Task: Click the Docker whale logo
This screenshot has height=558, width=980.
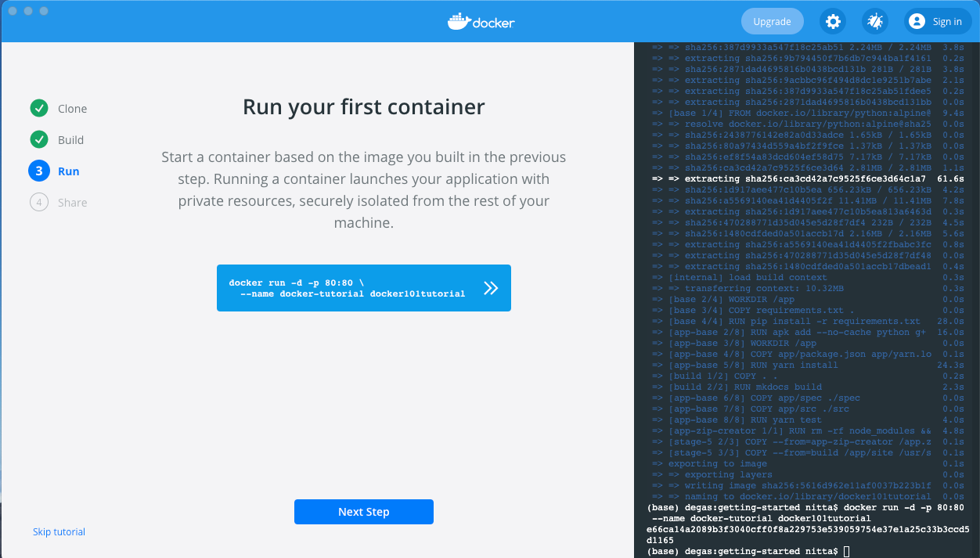Action: [x=481, y=21]
